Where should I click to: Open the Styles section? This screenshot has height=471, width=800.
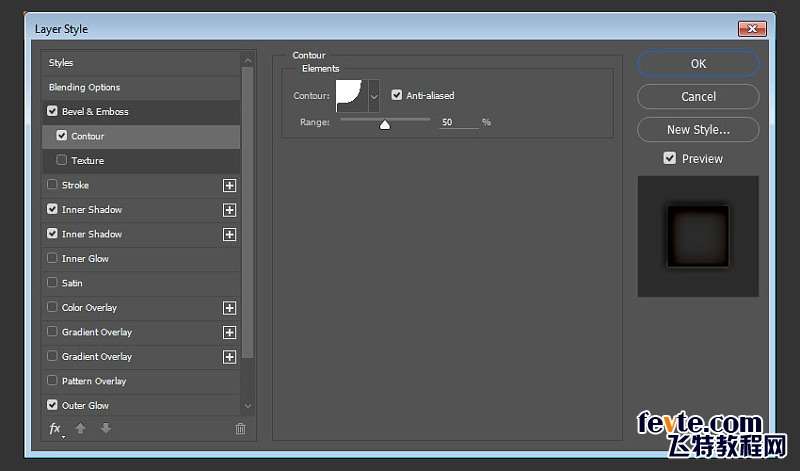141,63
